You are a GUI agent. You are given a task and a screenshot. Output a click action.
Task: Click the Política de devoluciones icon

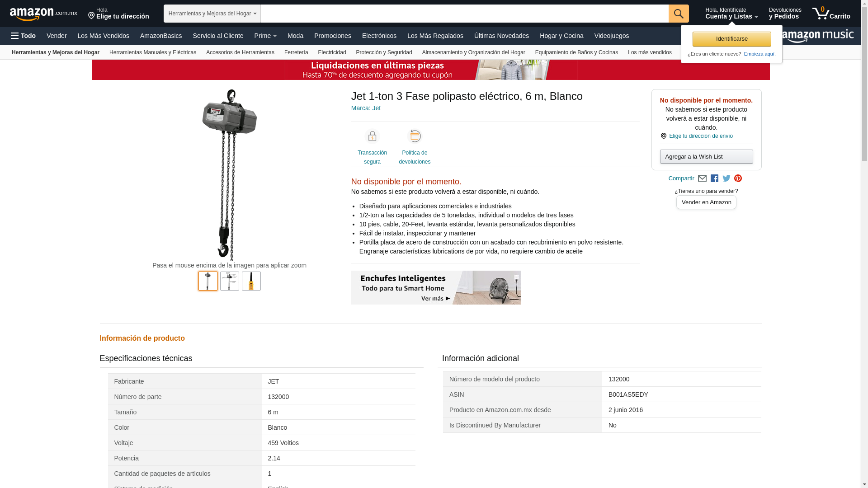[x=415, y=136]
